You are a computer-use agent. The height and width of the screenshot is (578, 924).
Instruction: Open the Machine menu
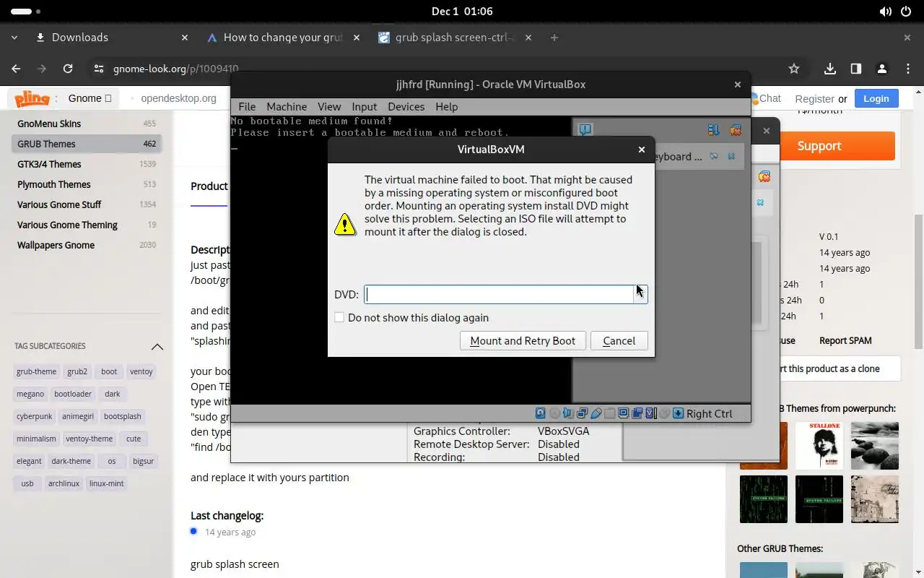pos(287,106)
